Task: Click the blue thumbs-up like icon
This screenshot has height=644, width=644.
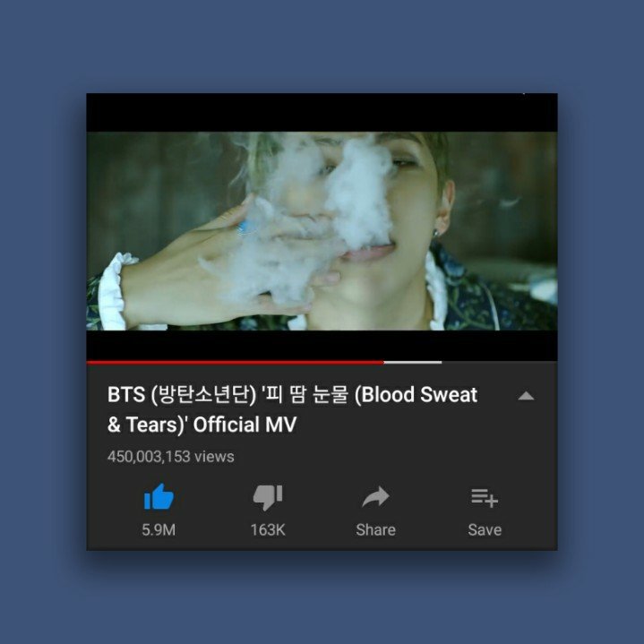Action: click(x=159, y=496)
